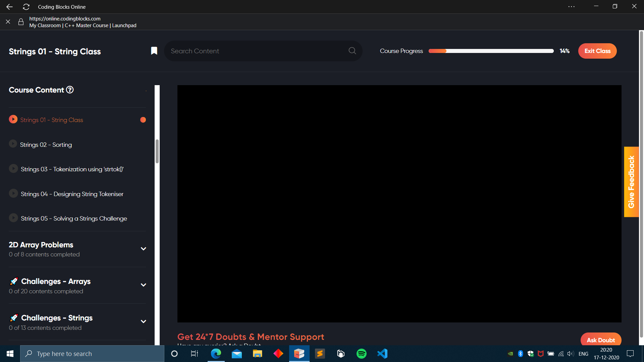Click the Exit Class button
Viewport: 644px width, 362px height.
pyautogui.click(x=597, y=51)
